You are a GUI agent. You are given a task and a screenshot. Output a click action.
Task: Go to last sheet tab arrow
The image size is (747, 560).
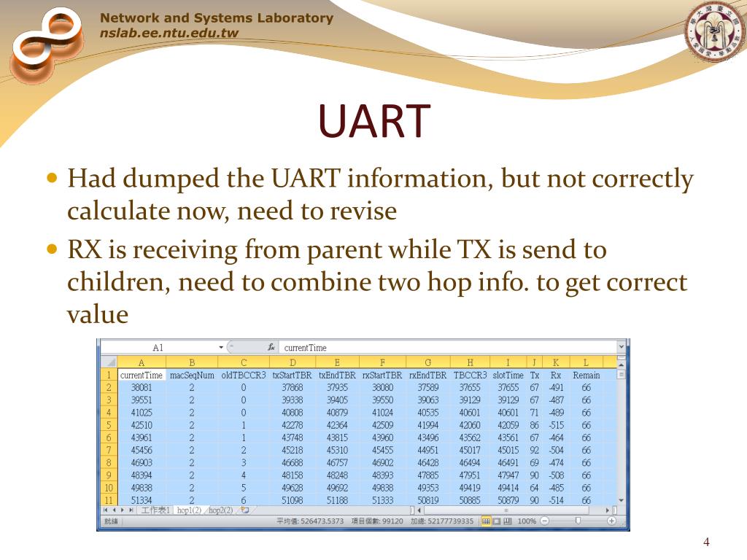pyautogui.click(x=131, y=510)
